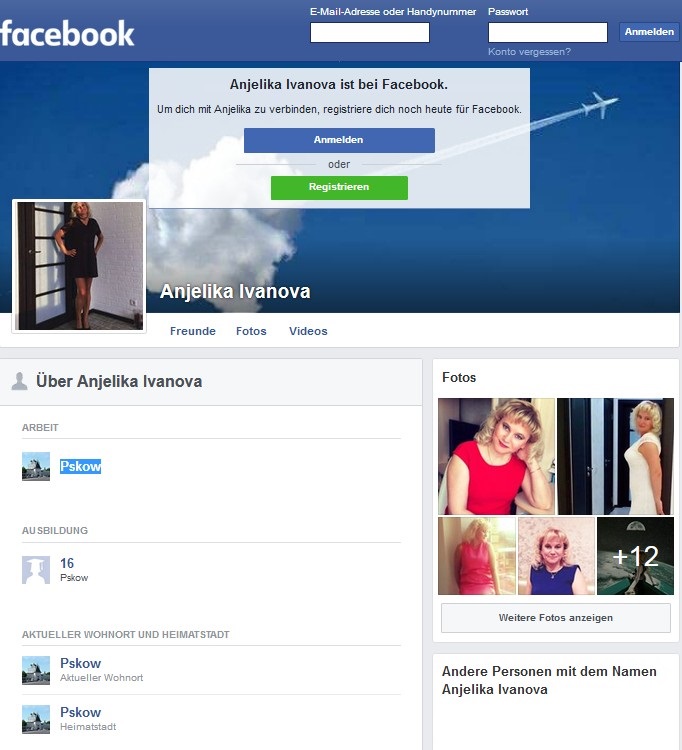
Task: Open the photo of woman in white dress
Action: pyautogui.click(x=615, y=456)
